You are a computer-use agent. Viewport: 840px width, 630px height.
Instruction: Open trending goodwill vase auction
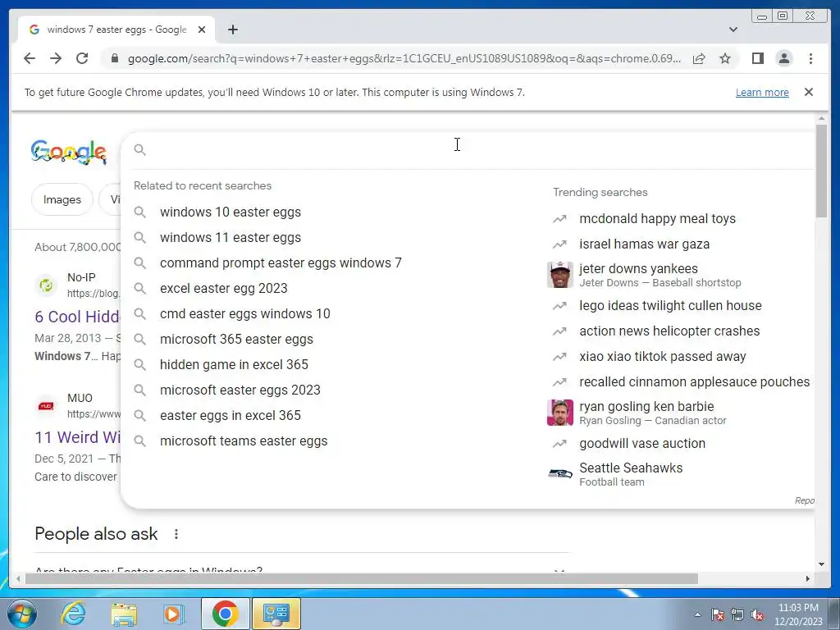[x=642, y=444]
